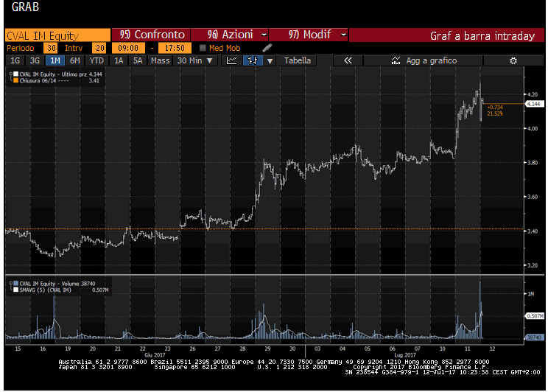Image resolution: width=548 pixels, height=392 pixels.
Task: Click the white CVAL IM Equity price swatch
Action: (15, 74)
